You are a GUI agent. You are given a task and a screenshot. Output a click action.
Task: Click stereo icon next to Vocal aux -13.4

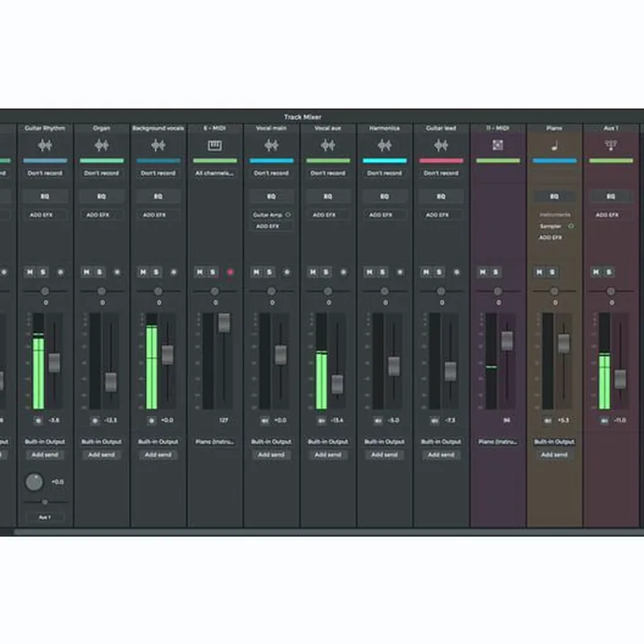(322, 420)
